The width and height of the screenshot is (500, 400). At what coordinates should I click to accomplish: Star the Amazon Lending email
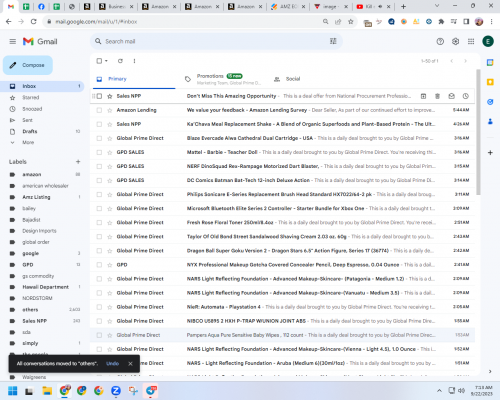(x=110, y=110)
